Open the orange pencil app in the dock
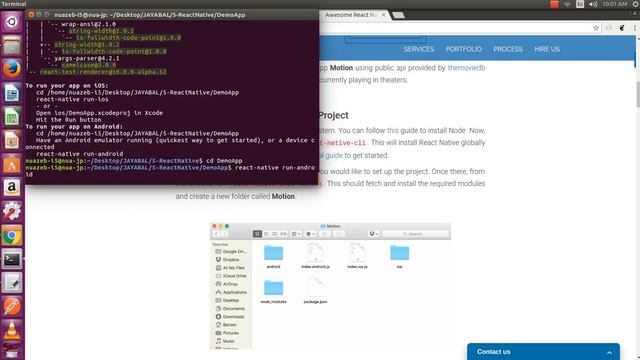 tap(12, 307)
